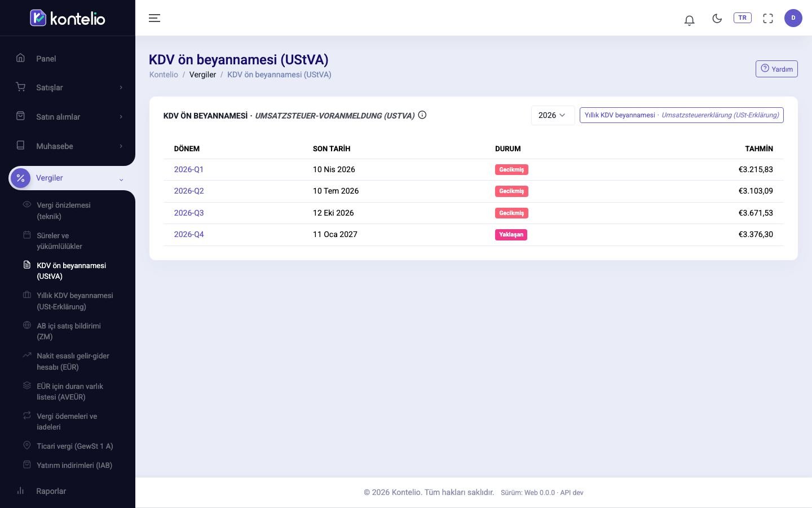Open period 2026-Q3 link

click(189, 213)
